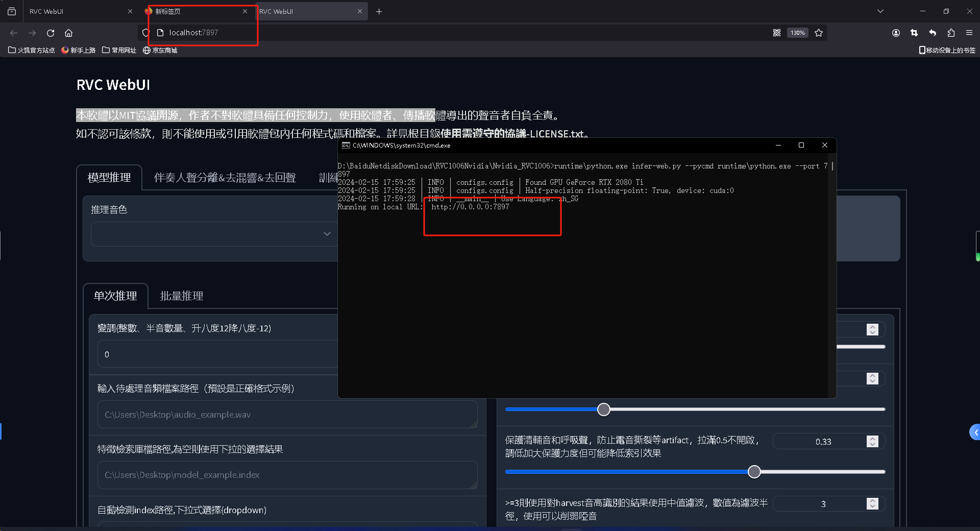This screenshot has width=980, height=531.
Task: Click the consonant protection slider at 0.33
Action: point(695,472)
